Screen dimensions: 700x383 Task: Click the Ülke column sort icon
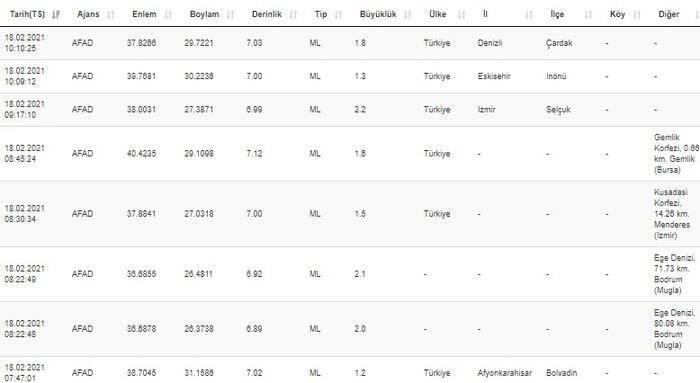(x=462, y=15)
